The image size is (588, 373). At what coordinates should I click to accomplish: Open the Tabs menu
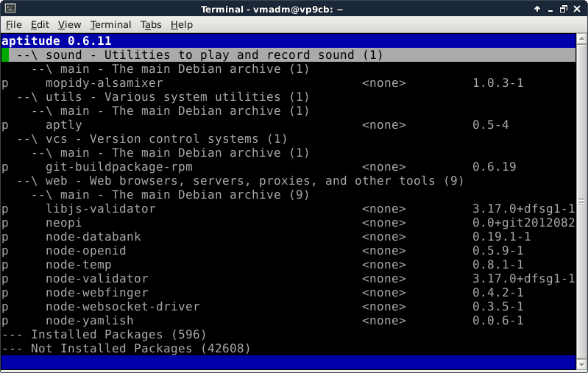pyautogui.click(x=151, y=24)
